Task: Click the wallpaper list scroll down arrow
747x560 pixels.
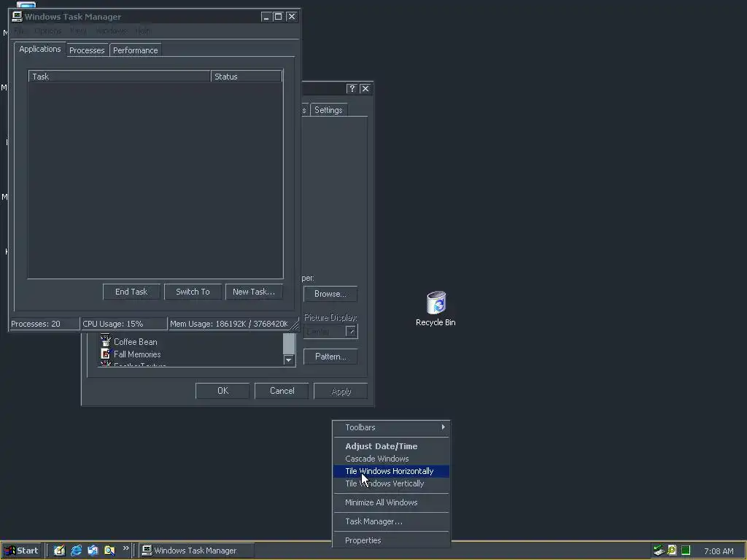Action: click(x=289, y=360)
